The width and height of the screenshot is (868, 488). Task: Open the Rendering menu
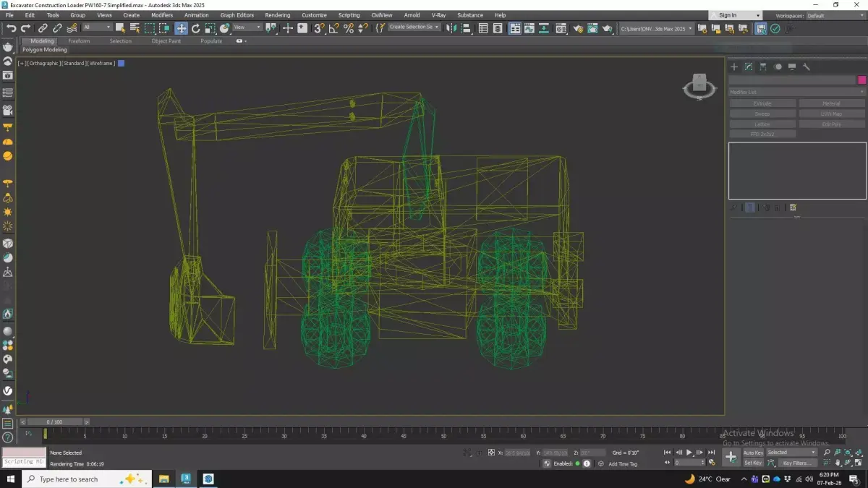click(x=278, y=15)
